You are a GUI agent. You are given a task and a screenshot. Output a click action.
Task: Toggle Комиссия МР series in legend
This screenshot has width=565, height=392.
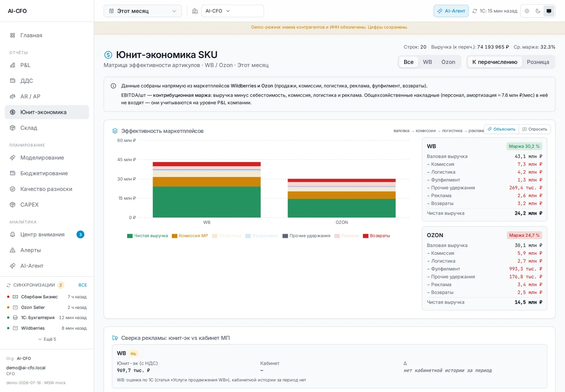point(190,236)
